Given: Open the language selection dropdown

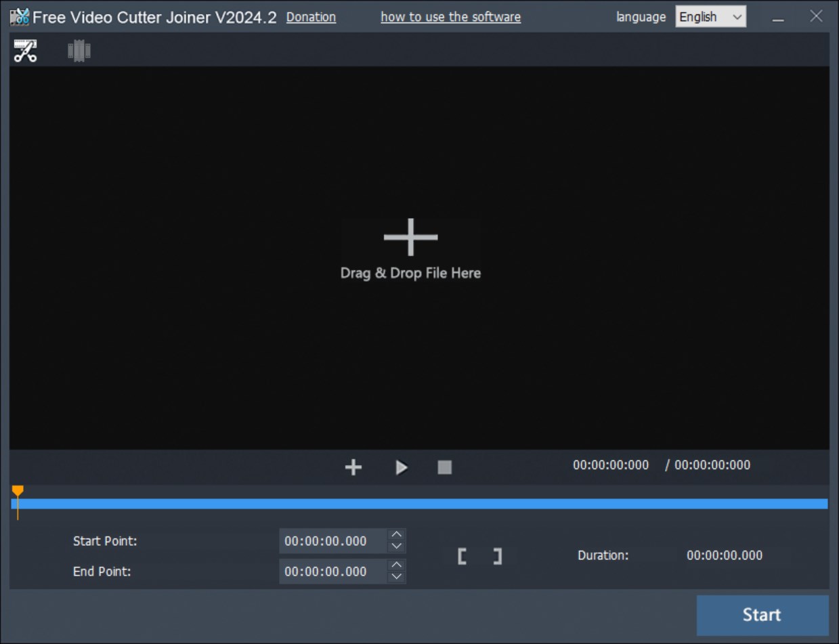Looking at the screenshot, I should (710, 16).
